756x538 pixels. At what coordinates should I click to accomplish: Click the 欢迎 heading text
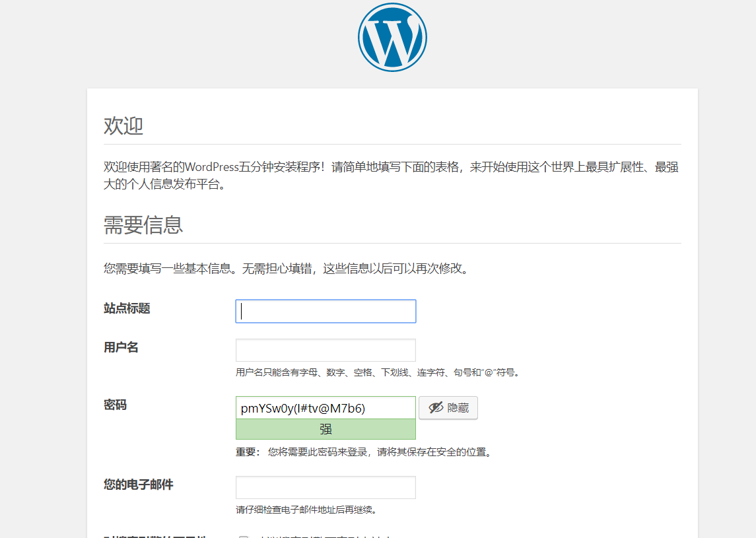pyautogui.click(x=123, y=126)
